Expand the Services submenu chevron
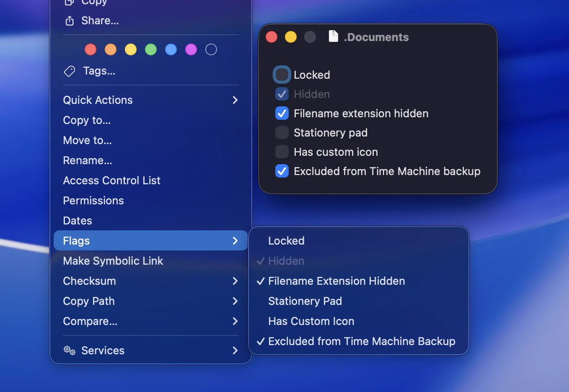 pyautogui.click(x=235, y=351)
